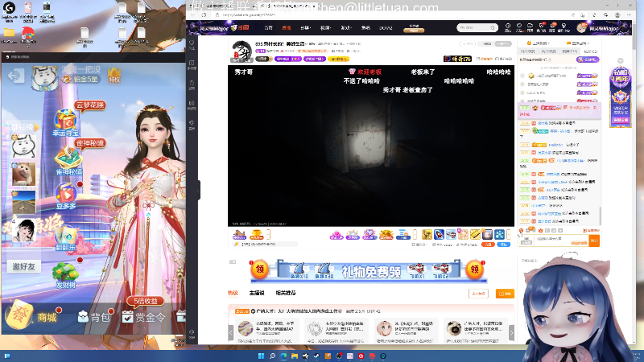Select the cat photo friend avatar
644x362 pixels.
pos(24,174)
